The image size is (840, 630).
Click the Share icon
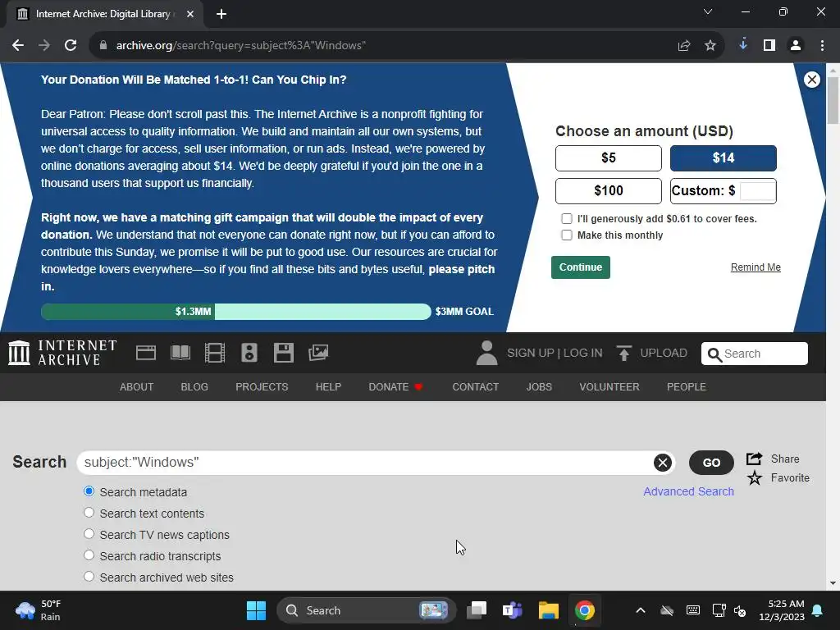point(755,459)
